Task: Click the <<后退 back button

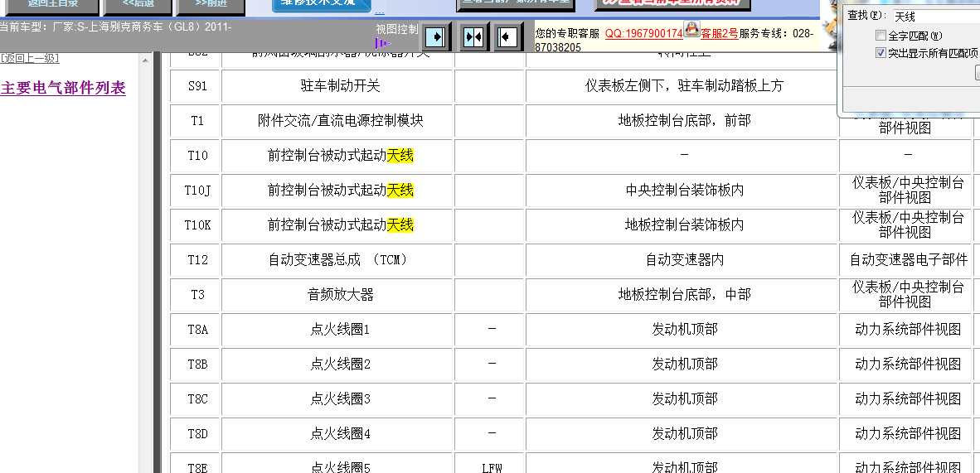Action: [x=138, y=5]
